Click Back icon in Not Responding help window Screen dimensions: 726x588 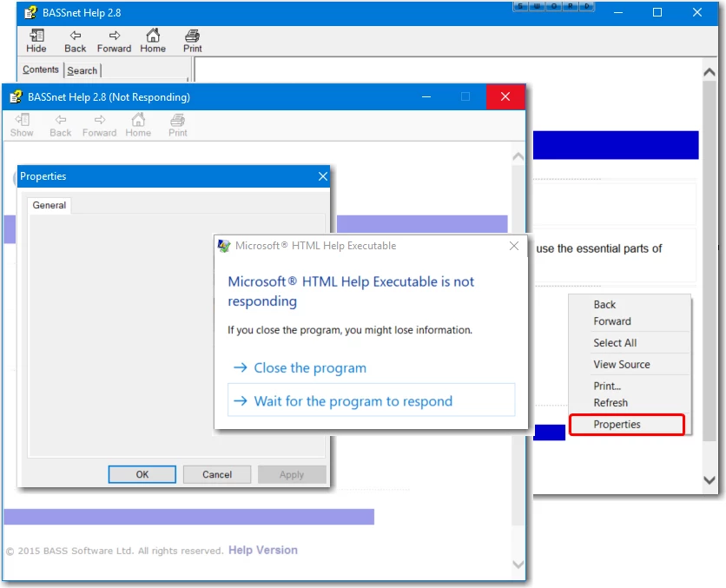tap(61, 120)
